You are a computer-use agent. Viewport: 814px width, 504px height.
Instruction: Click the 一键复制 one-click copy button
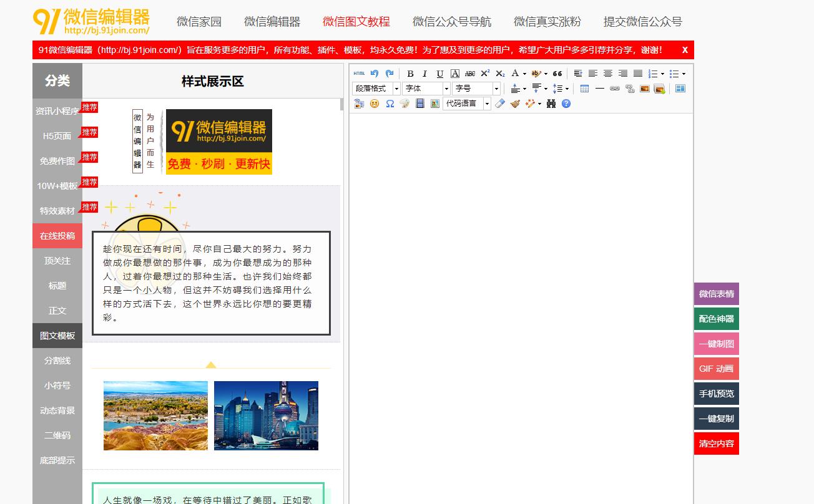click(x=716, y=418)
